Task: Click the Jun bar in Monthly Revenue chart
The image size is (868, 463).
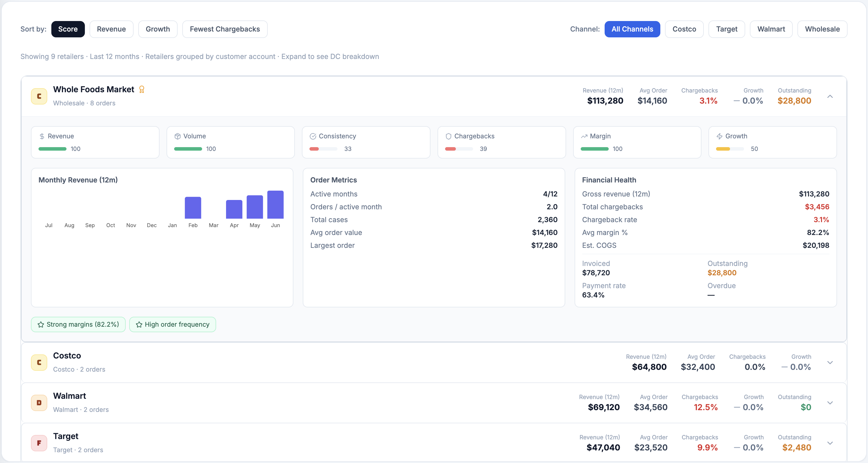Action: click(x=276, y=205)
